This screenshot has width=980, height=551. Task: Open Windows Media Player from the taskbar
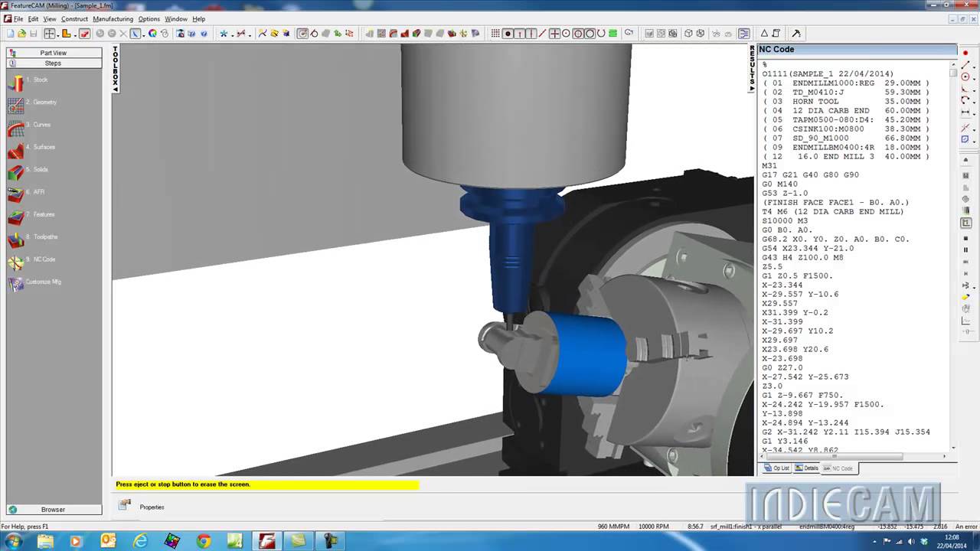pyautogui.click(x=76, y=541)
